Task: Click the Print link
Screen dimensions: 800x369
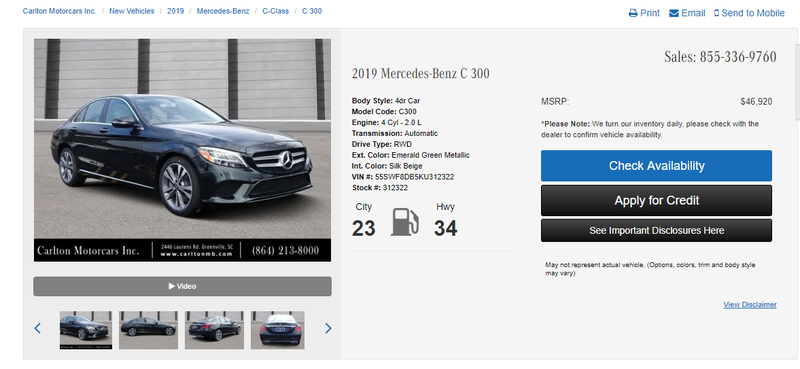Action: point(644,13)
